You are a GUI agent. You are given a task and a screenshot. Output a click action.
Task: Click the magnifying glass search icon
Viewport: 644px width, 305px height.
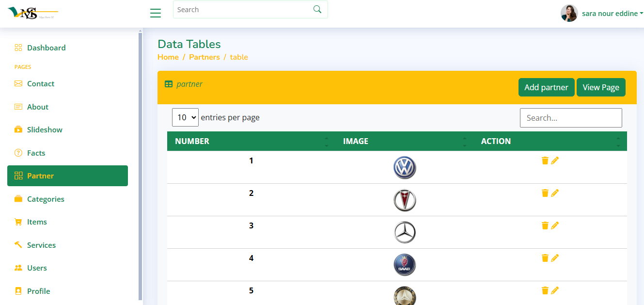[317, 10]
